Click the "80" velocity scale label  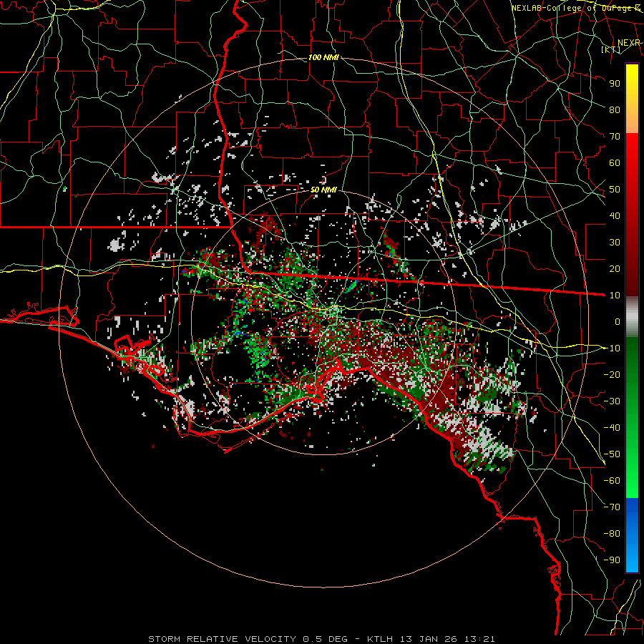615,109
